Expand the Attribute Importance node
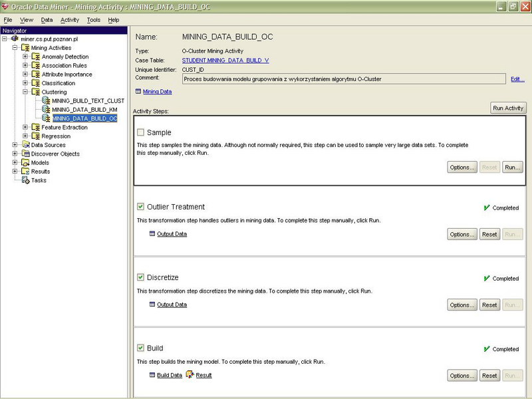Screen dimensions: 532x399 [x=25, y=74]
